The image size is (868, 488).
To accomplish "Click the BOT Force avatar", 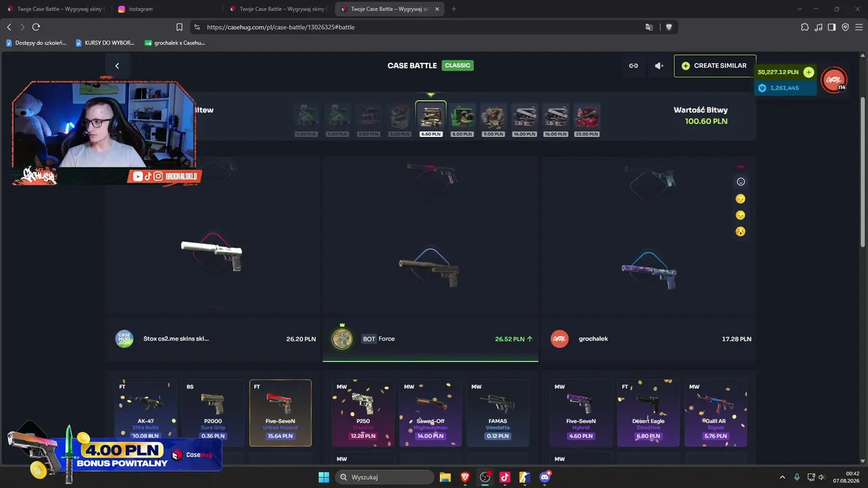I will (x=342, y=339).
